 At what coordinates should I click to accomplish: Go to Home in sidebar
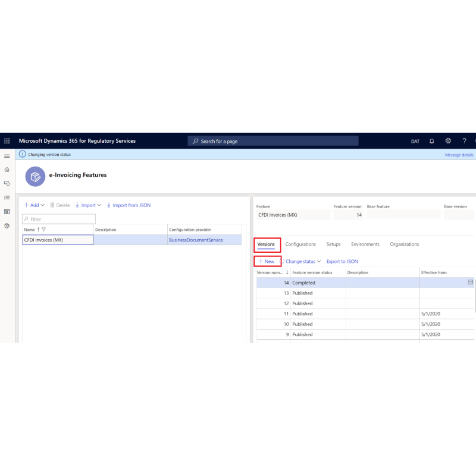[7, 170]
